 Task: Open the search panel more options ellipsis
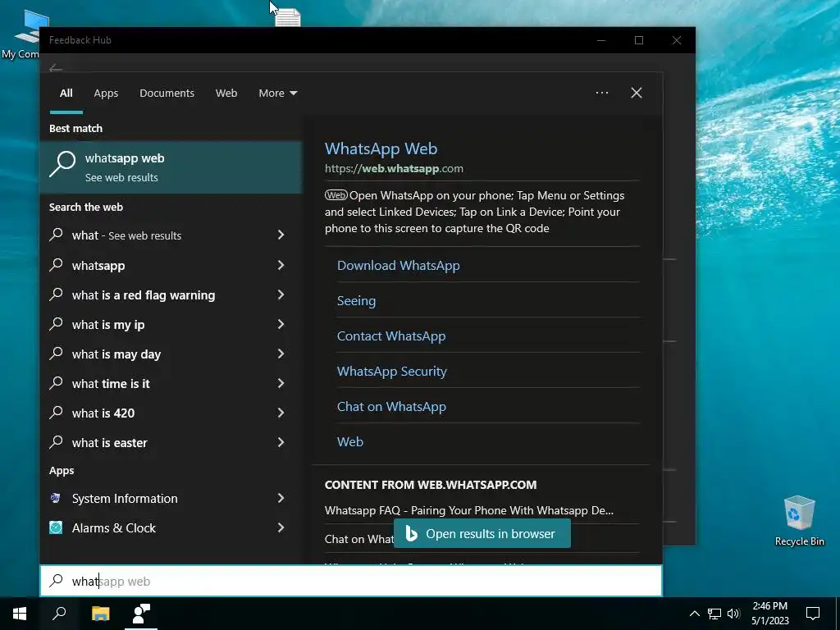pos(602,93)
